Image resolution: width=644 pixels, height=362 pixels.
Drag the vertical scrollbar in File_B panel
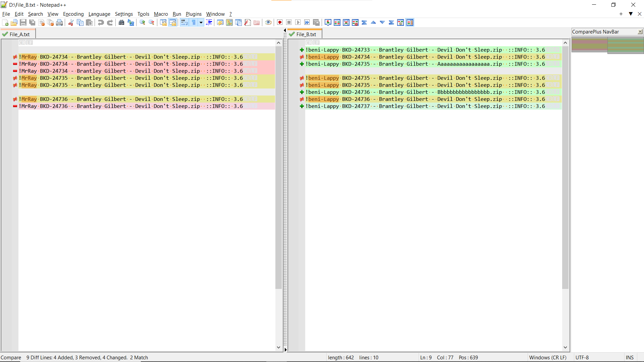pos(567,195)
